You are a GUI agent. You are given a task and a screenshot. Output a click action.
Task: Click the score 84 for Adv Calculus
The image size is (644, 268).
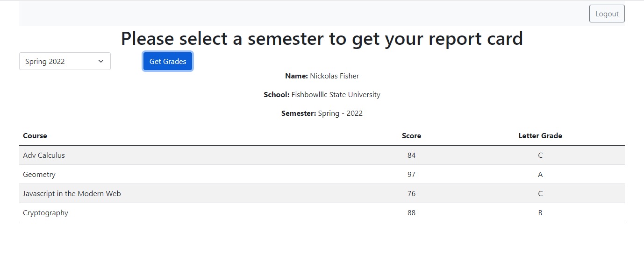click(411, 155)
